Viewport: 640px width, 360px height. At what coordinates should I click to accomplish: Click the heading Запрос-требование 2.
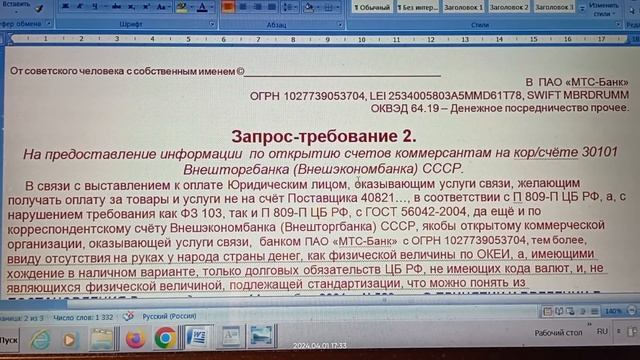(324, 136)
